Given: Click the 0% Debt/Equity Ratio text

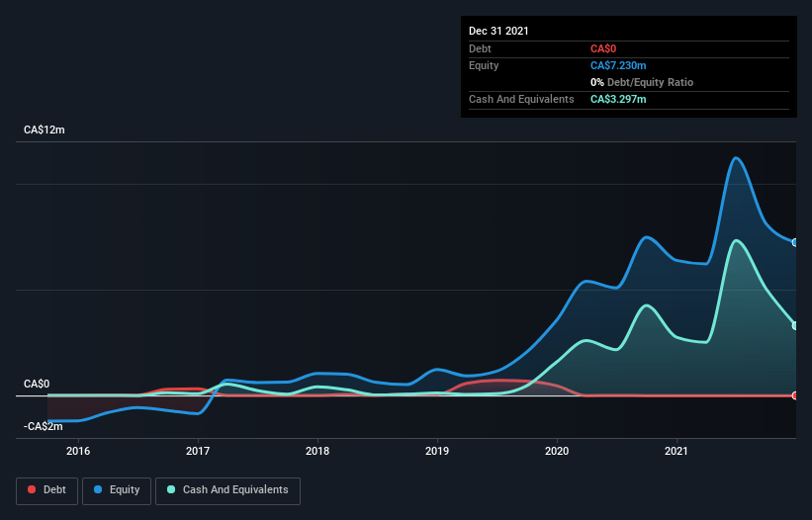Looking at the screenshot, I should [642, 82].
